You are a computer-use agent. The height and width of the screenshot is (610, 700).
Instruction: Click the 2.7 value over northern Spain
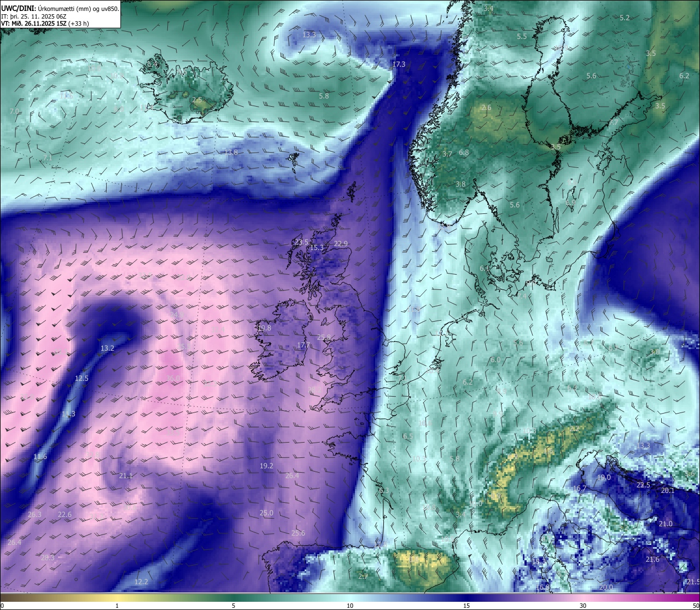coord(363,576)
